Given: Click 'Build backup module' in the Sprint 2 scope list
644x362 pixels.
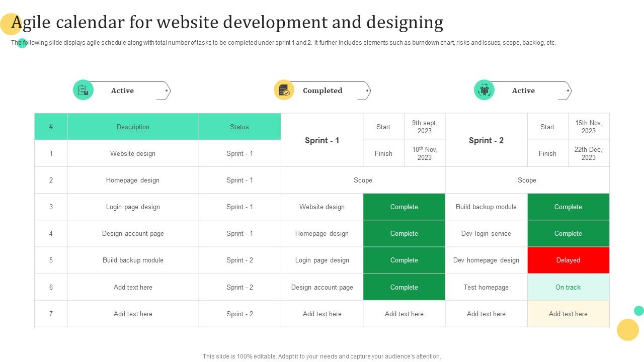Looking at the screenshot, I should point(486,207).
